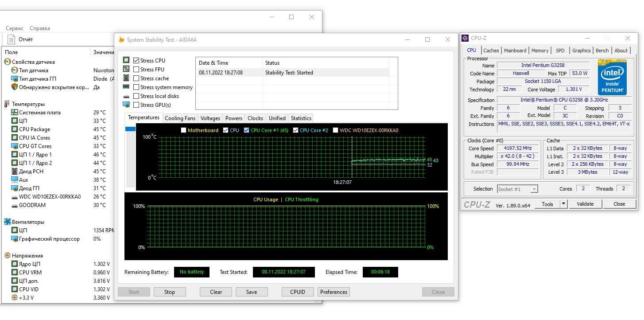644x320 pixels.
Task: Toggle the CPU graph checkbox
Action: tap(226, 130)
